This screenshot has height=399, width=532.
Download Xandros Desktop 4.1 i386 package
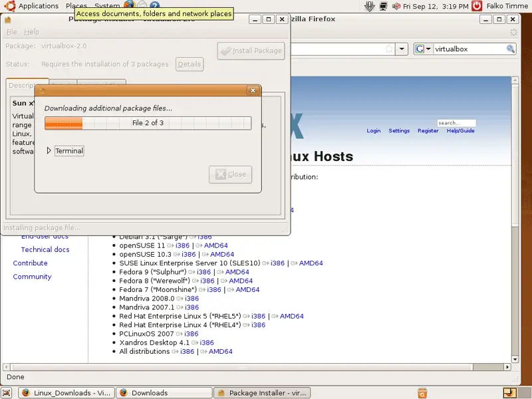tap(207, 342)
